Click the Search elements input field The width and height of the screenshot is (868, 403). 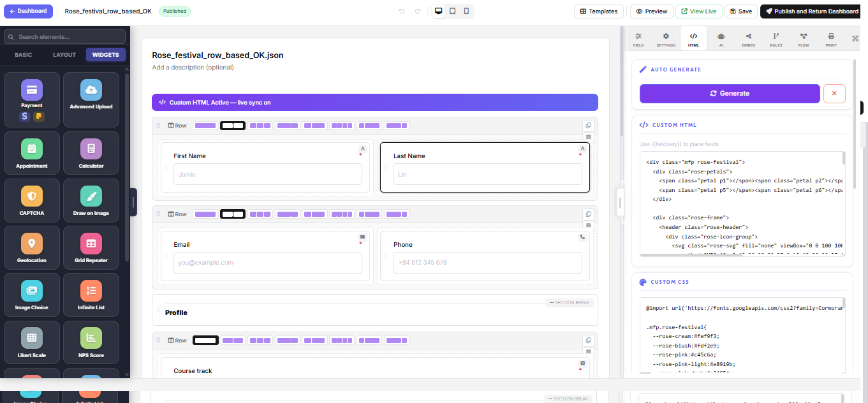pyautogui.click(x=65, y=37)
